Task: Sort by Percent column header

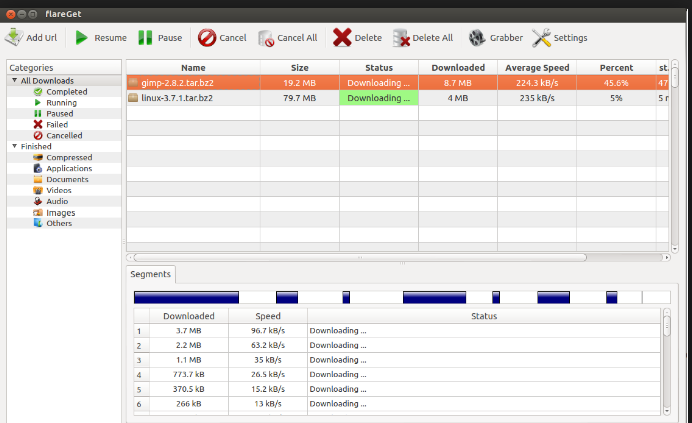Action: pyautogui.click(x=616, y=68)
